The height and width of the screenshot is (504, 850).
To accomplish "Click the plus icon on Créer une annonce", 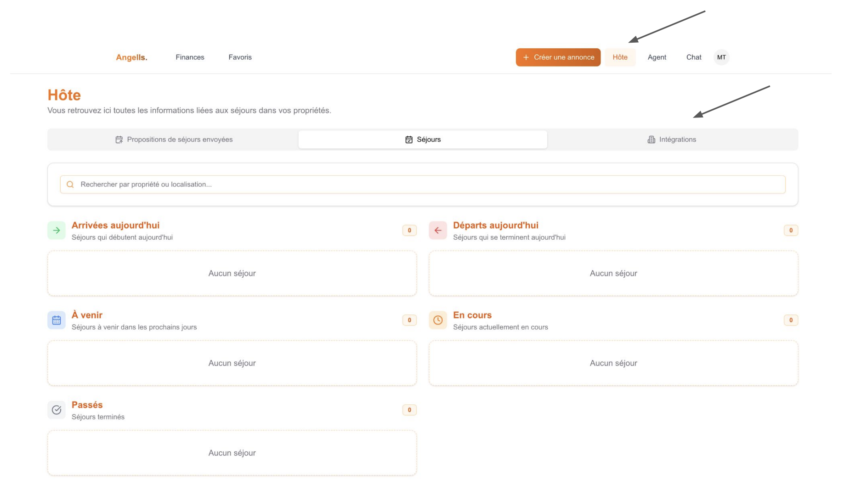I will point(526,57).
